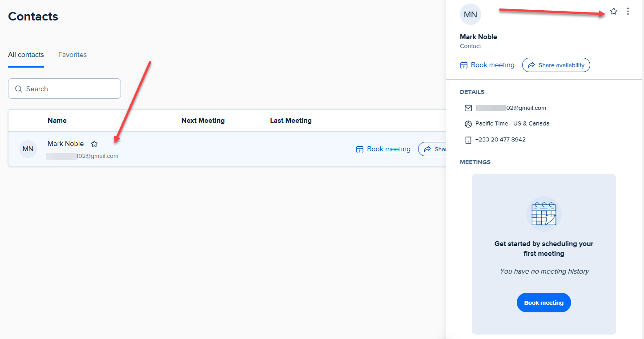The height and width of the screenshot is (339, 644).
Task: Focus the Search contacts input field
Action: click(x=71, y=89)
